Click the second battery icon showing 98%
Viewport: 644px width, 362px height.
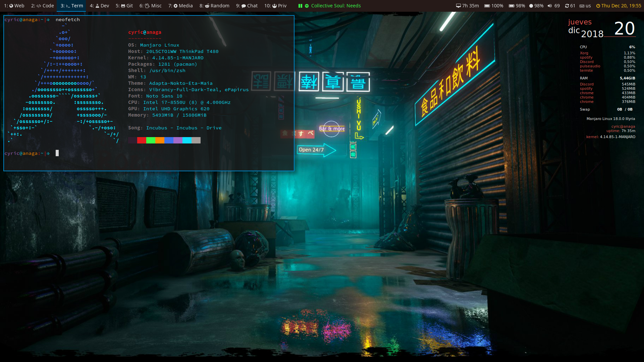(512, 6)
